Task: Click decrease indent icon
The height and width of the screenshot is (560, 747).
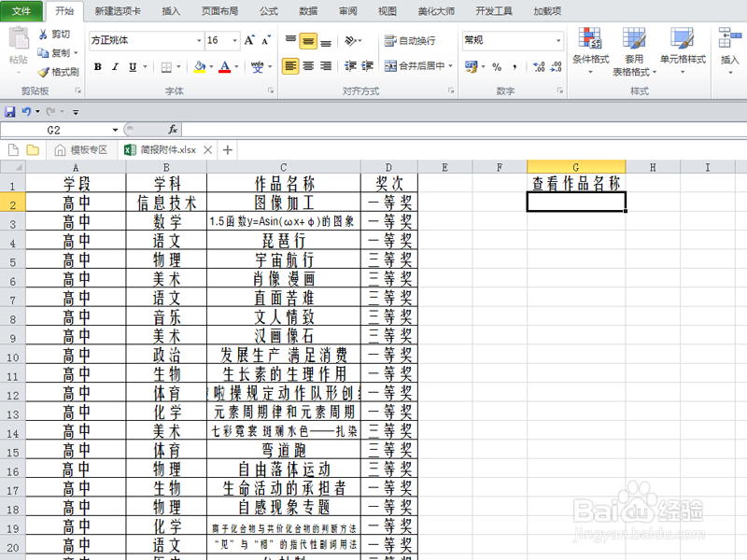Action: pos(350,66)
